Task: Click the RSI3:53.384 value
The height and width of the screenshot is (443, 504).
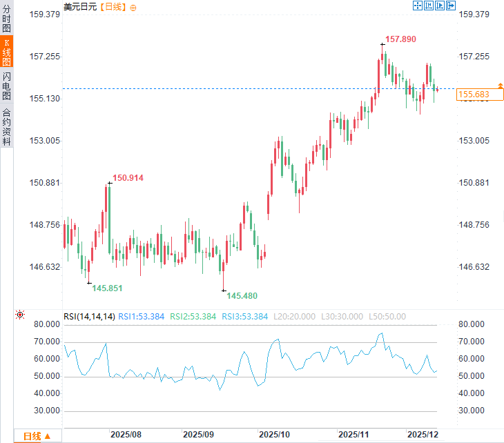Action: point(244,317)
